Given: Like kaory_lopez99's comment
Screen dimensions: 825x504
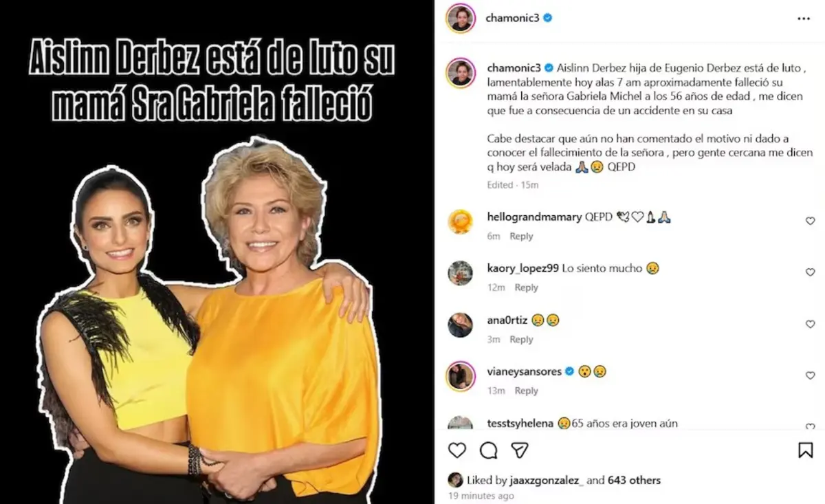Looking at the screenshot, I should pos(810,273).
